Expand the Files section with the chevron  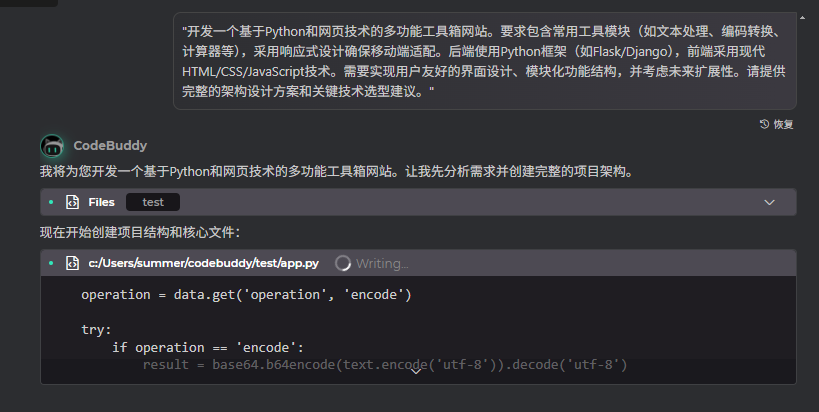pyautogui.click(x=769, y=202)
